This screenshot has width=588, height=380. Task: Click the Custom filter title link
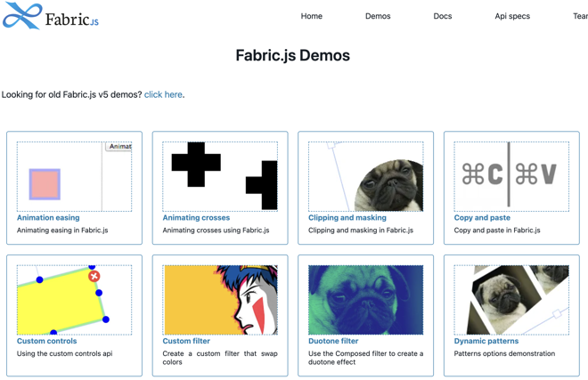186,341
